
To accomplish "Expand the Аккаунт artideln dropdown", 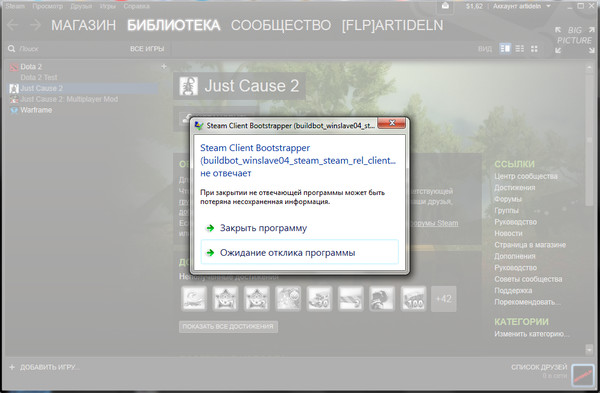I will pyautogui.click(x=522, y=6).
